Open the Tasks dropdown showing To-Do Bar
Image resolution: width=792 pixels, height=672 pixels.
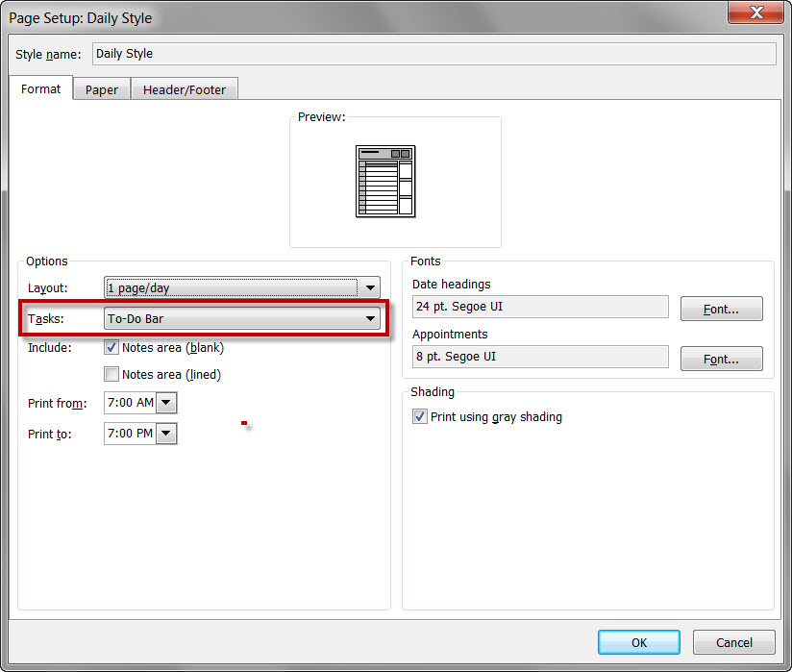tap(242, 319)
